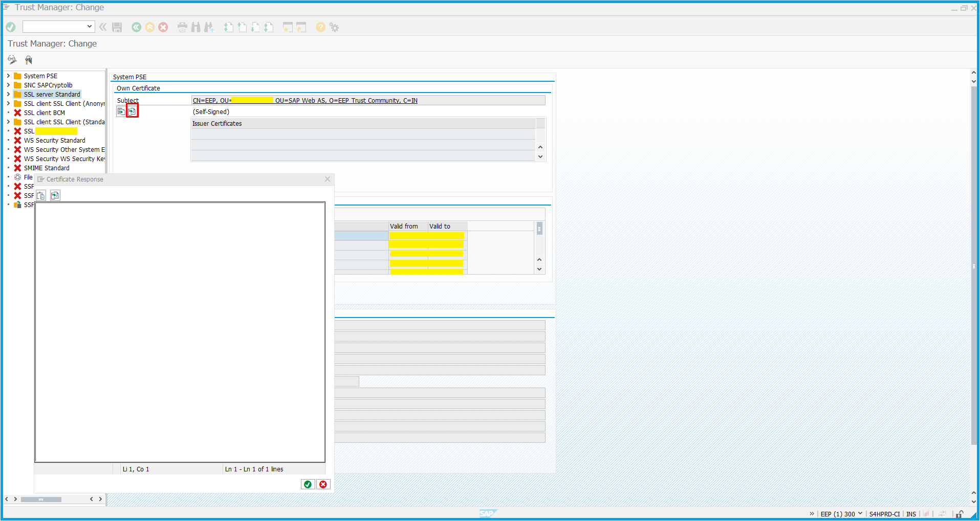Confirm the Certificate Response with green checkmark

click(308, 484)
